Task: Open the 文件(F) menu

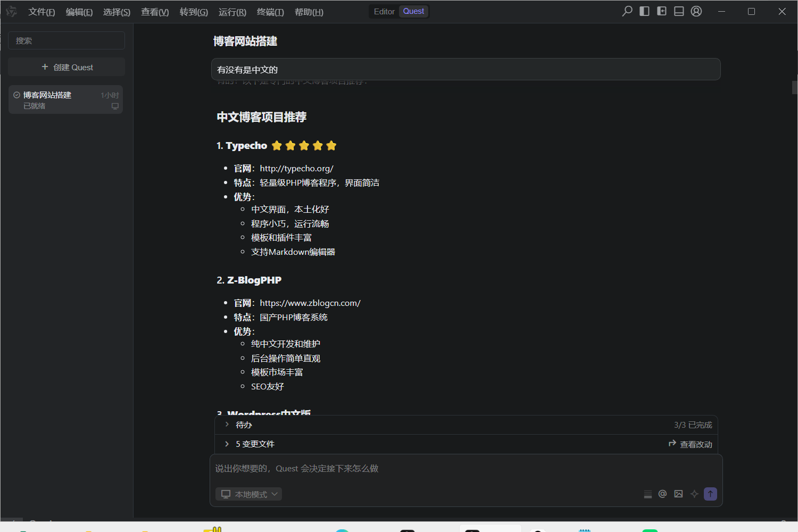Action: 41,12
